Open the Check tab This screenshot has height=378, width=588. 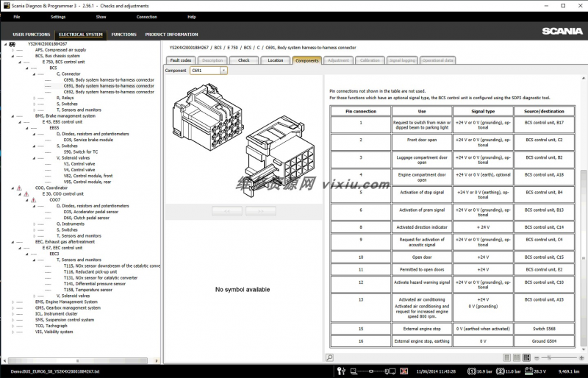(x=244, y=60)
